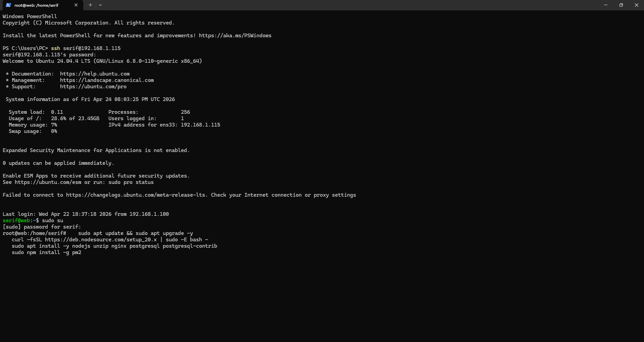Screen dimensions: 644x342
Task: Click the 'Memory usage:' label
Action: click(28, 125)
